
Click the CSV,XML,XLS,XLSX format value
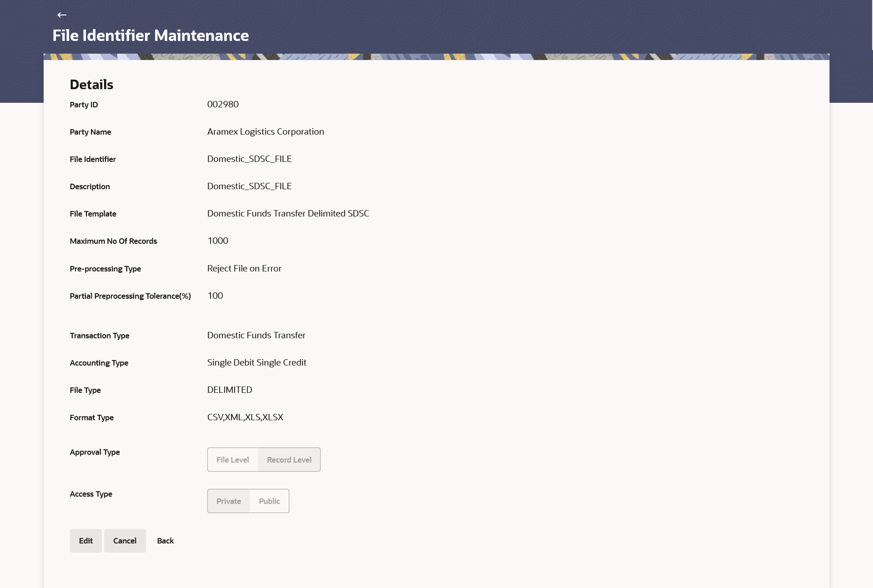point(245,417)
